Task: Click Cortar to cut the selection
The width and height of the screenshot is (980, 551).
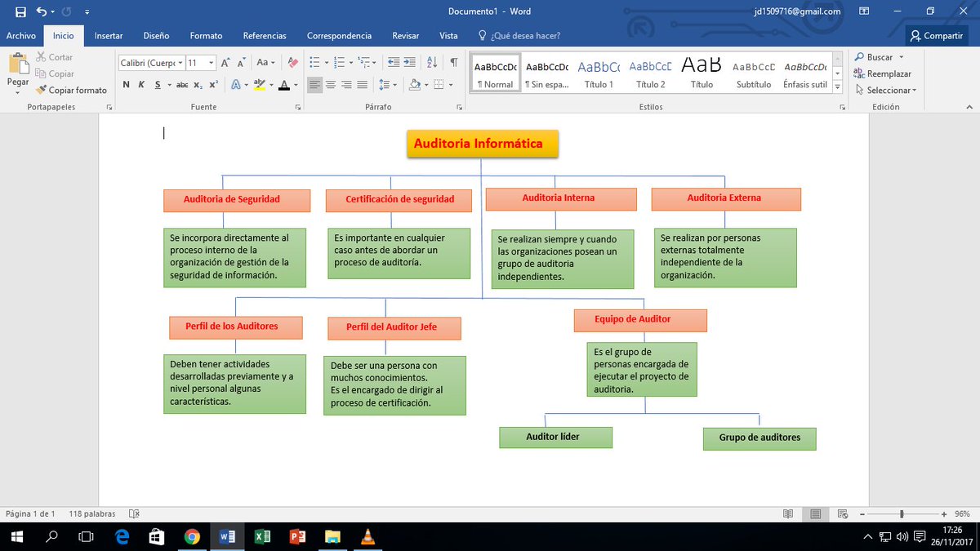Action: (x=55, y=57)
